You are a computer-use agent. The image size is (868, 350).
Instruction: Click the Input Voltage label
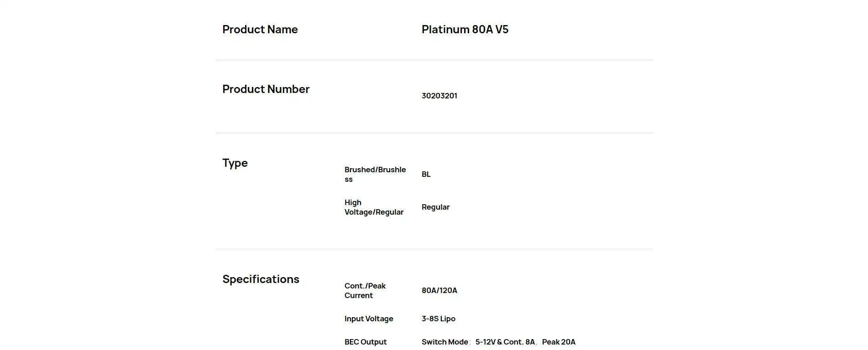(368, 319)
